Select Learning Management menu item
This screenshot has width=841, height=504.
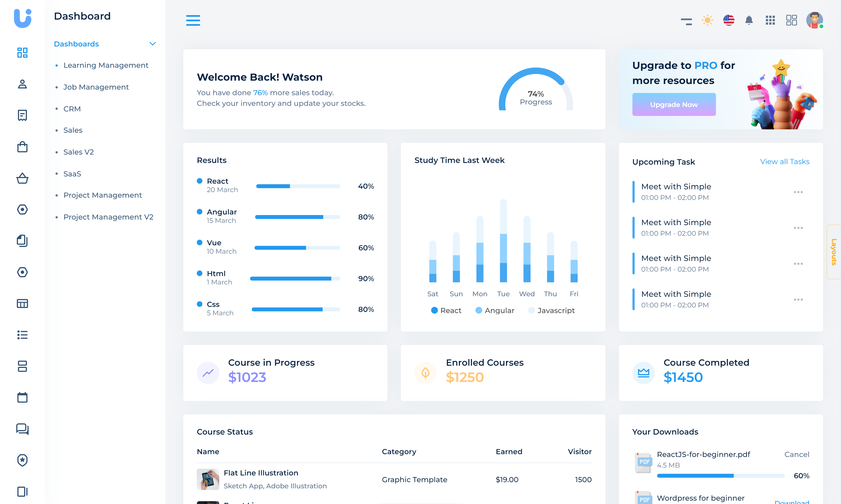106,65
